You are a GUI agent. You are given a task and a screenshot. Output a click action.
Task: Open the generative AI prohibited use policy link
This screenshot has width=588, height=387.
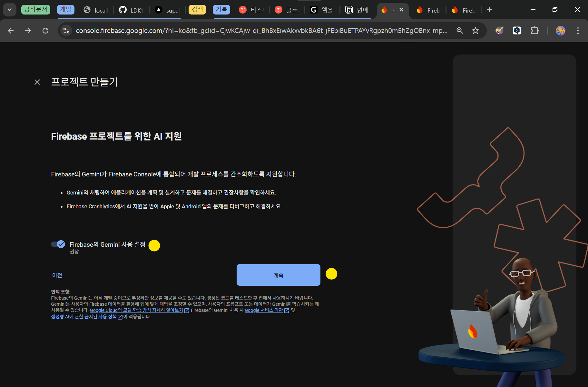tap(84, 317)
